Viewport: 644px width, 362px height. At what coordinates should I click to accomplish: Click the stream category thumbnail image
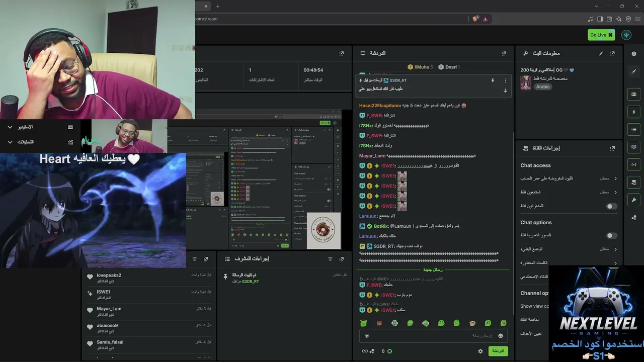[x=526, y=83]
